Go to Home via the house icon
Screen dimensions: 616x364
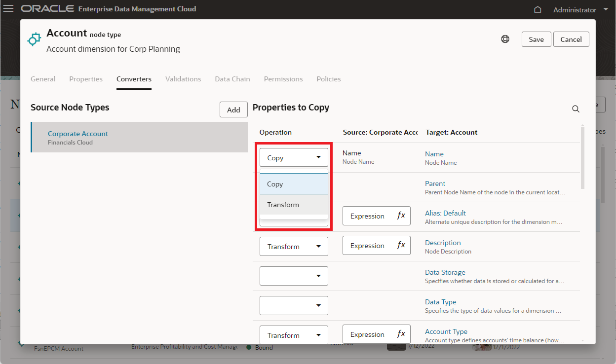(538, 9)
